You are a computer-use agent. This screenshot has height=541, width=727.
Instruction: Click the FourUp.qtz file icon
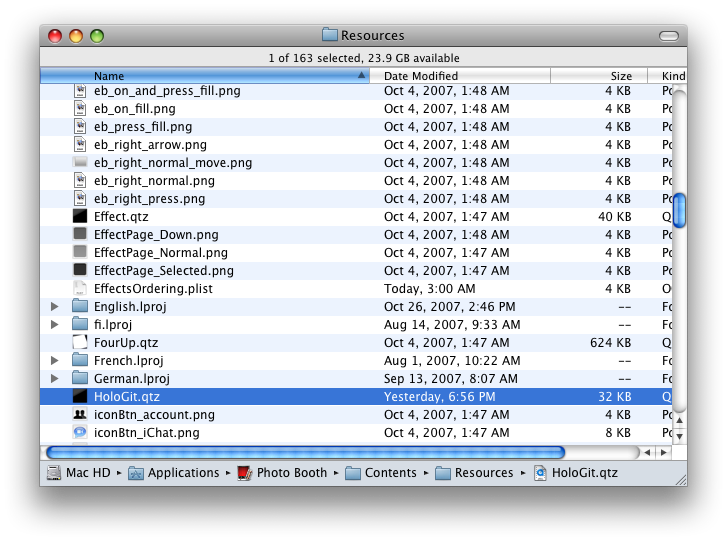click(x=80, y=342)
